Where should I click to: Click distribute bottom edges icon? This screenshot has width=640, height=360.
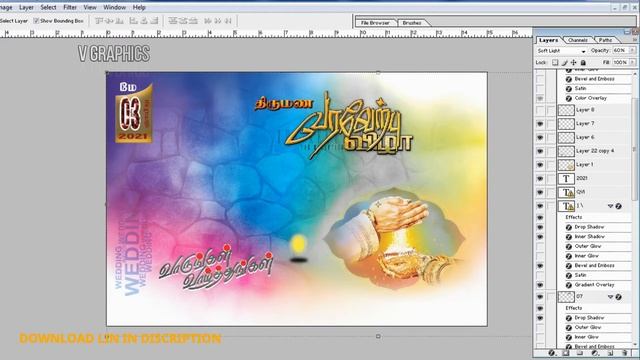coord(193,20)
